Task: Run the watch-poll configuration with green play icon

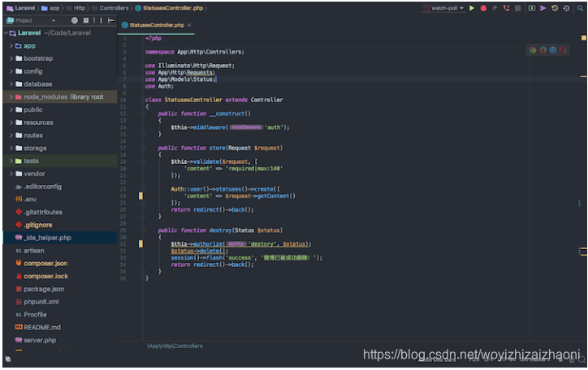Action: (x=472, y=8)
